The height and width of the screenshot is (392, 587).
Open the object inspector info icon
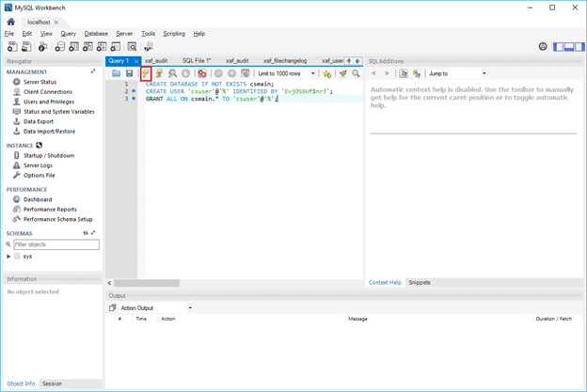[x=42, y=46]
